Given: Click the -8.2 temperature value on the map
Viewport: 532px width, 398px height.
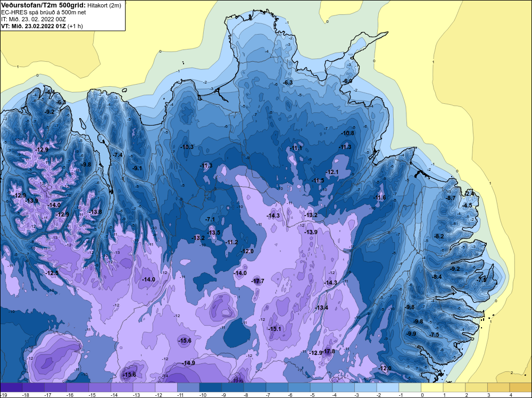Looking at the screenshot, I should (x=439, y=236).
